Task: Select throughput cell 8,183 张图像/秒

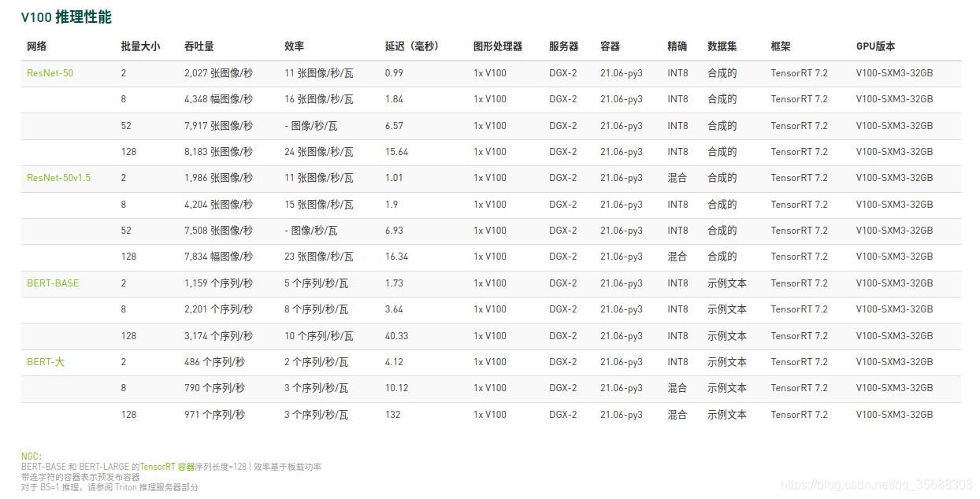Action: (x=218, y=152)
